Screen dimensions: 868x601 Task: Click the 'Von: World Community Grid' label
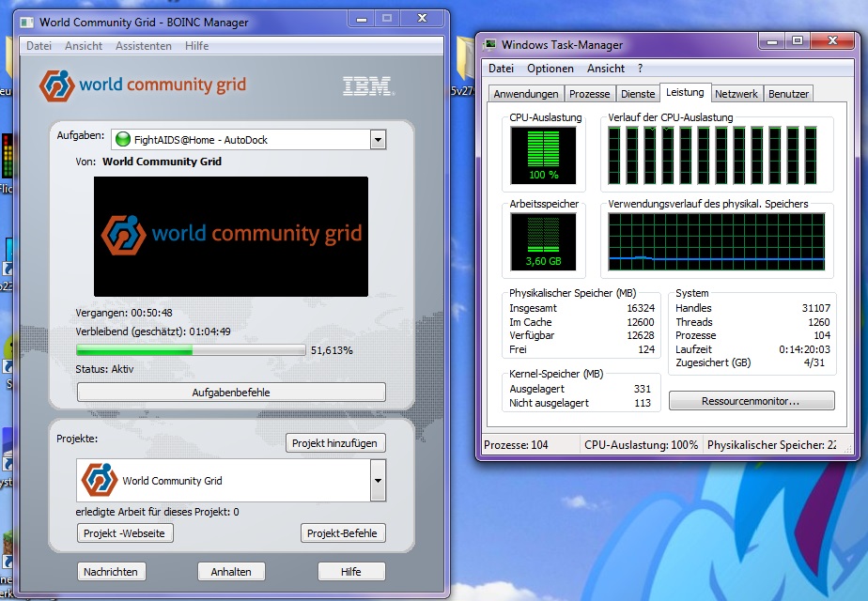click(x=148, y=162)
